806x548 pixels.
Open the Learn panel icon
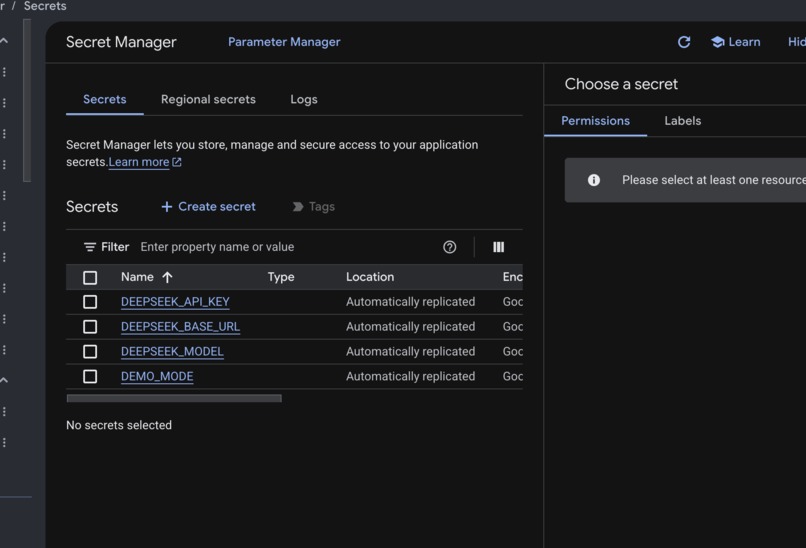click(x=718, y=42)
